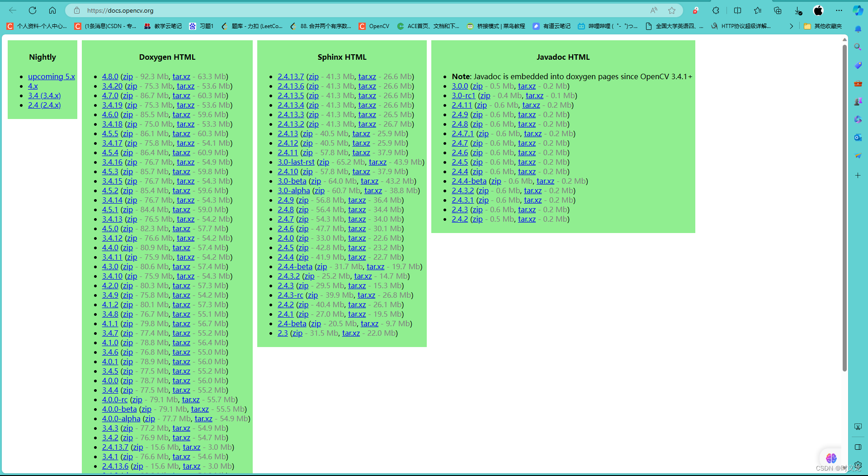868x476 pixels.
Task: Take a screenshot with the sidebar capture icon
Action: [x=858, y=427]
